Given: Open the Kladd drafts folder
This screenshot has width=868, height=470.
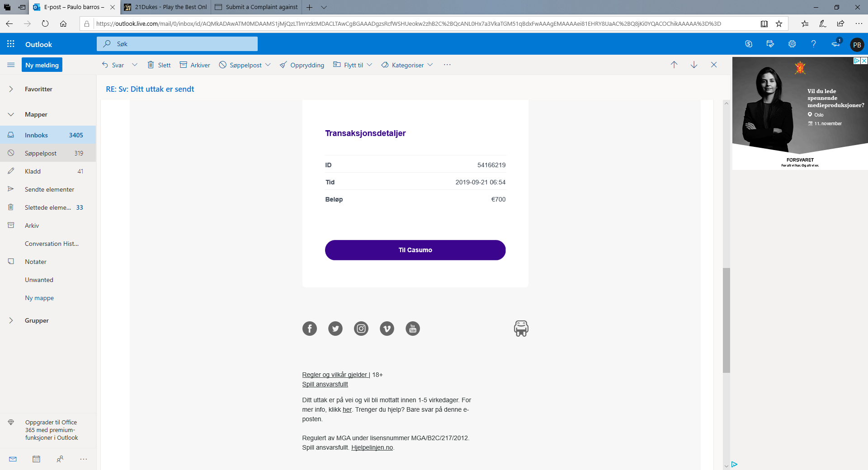Looking at the screenshot, I should [48, 171].
